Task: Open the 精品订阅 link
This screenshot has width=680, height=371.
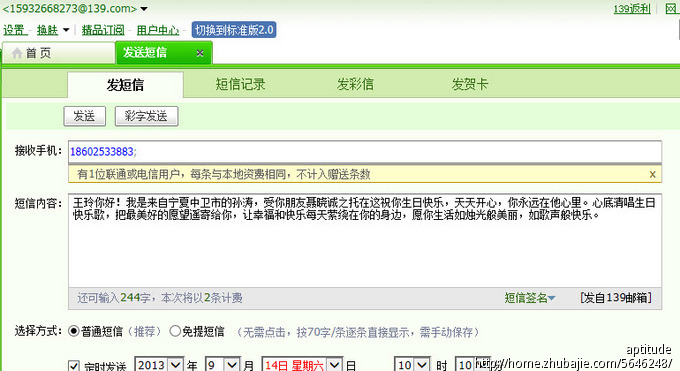Action: click(103, 30)
